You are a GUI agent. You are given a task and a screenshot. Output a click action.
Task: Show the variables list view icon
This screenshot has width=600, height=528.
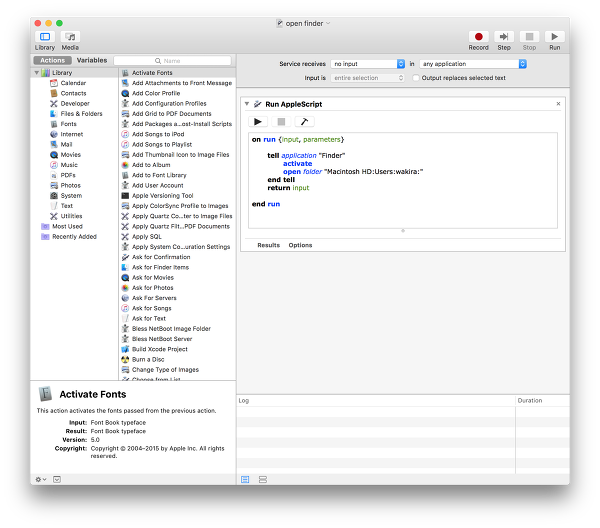[x=263, y=479]
